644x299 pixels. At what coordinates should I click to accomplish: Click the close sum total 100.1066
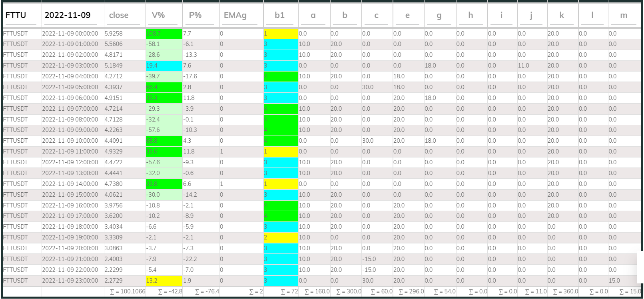pos(128,291)
